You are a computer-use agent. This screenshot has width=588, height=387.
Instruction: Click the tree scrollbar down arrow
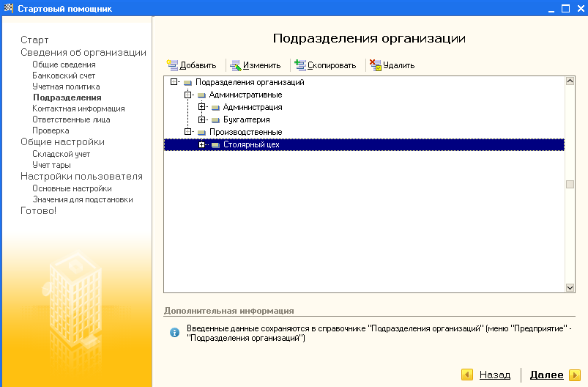tap(570, 287)
